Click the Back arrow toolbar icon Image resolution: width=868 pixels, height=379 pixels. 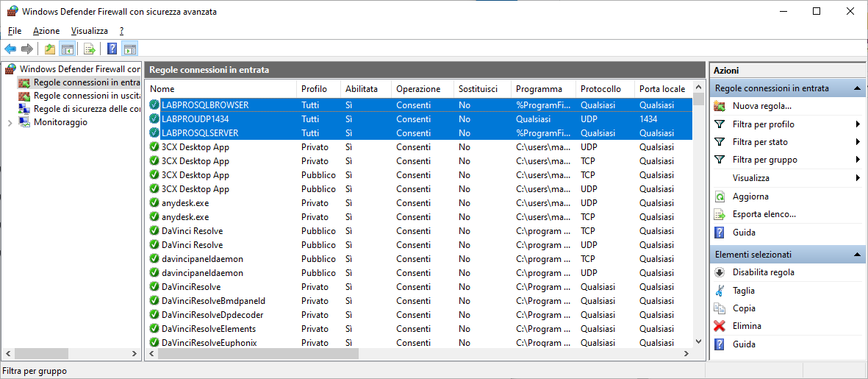[x=10, y=49]
